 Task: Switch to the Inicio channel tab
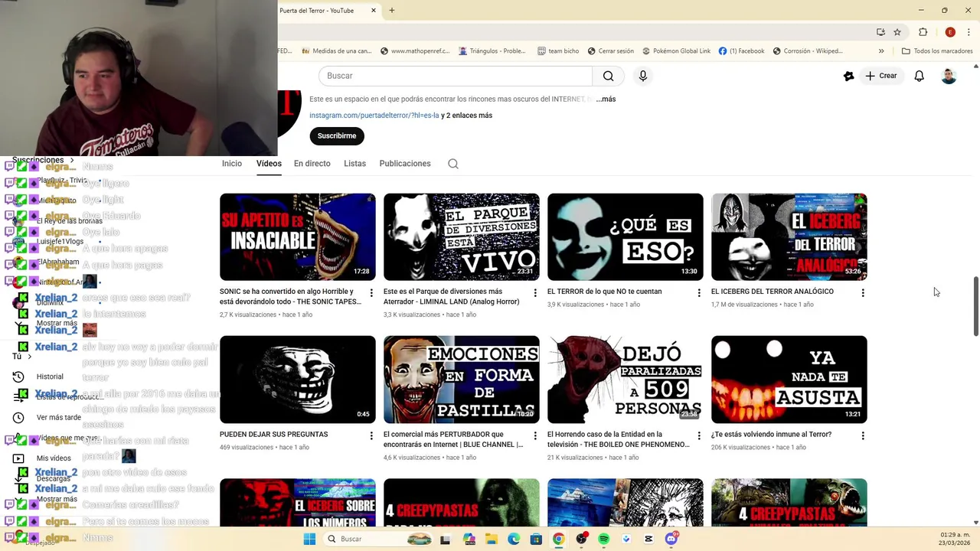tap(232, 164)
